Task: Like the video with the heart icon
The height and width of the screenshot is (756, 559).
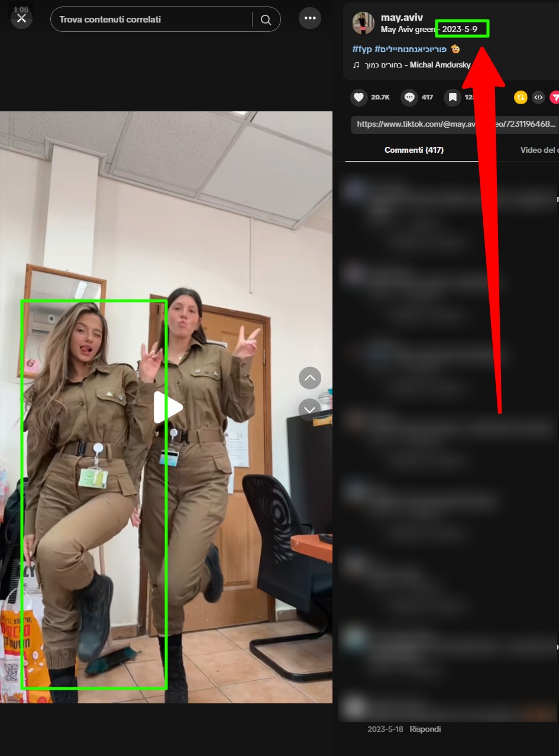Action: tap(358, 97)
